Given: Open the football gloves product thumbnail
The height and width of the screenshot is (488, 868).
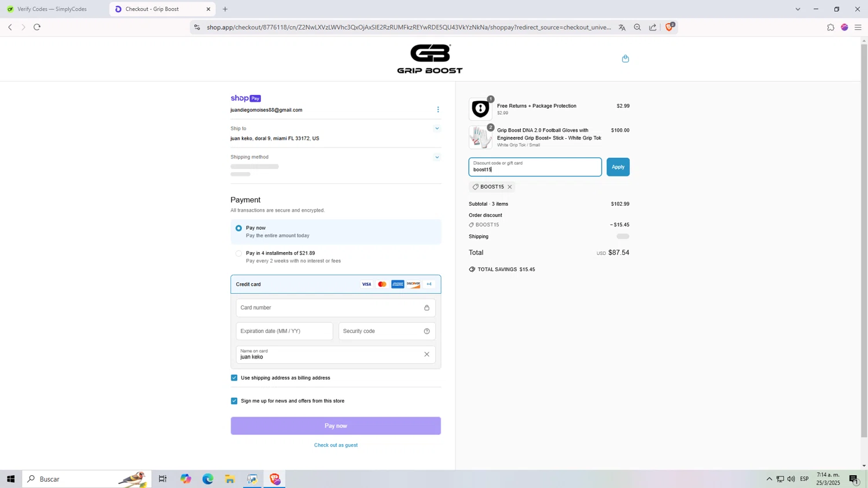Looking at the screenshot, I should 480,138.
